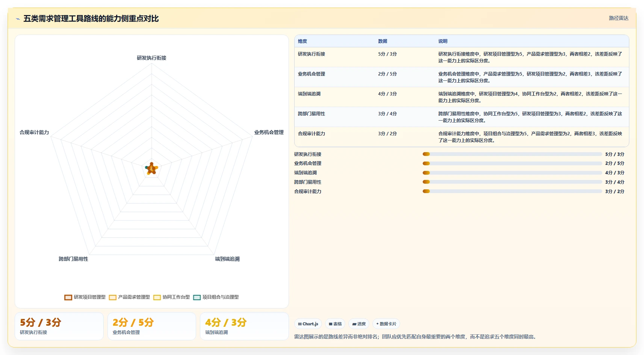Screen dimensions: 644x355
Task: Click 合规审计能力 progress bar
Action: click(512, 191)
